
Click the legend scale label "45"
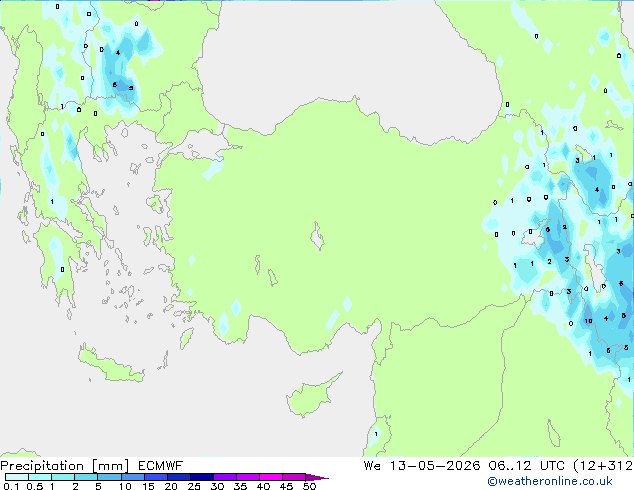[286, 486]
